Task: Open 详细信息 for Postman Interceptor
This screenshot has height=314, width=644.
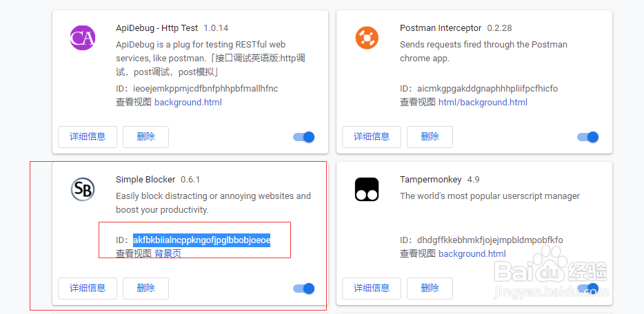Action: (x=372, y=137)
